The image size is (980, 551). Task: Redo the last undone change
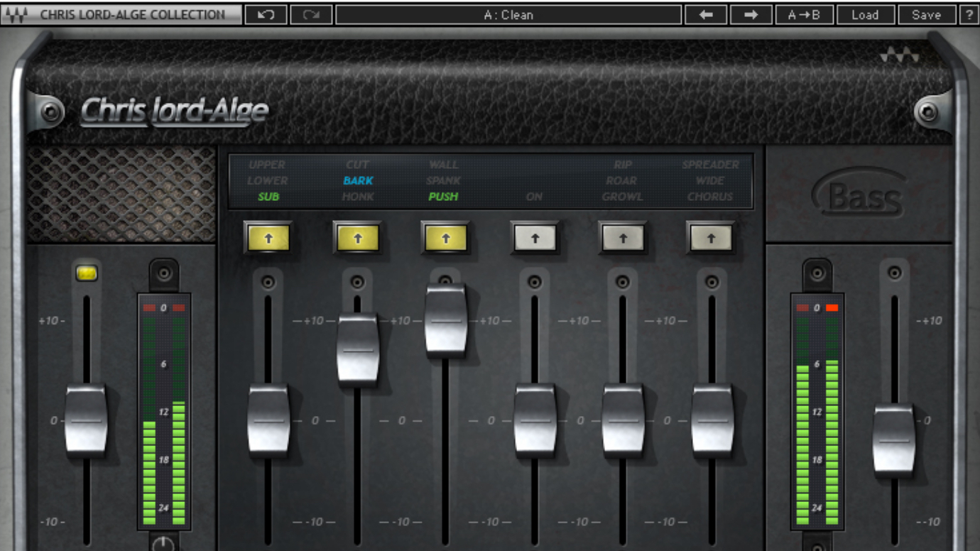[x=311, y=14]
